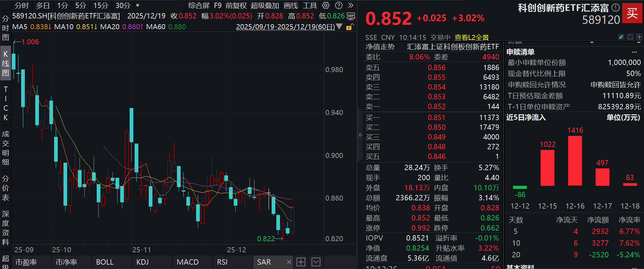Expand indicator list dropdown arrow box
Screen dimensions: 644x269
pos(316,262)
